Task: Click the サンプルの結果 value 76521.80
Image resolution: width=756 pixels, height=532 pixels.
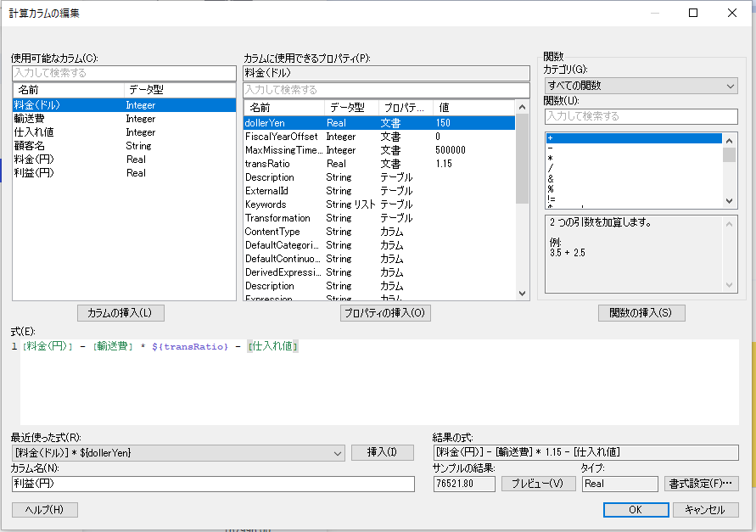Action: [464, 484]
